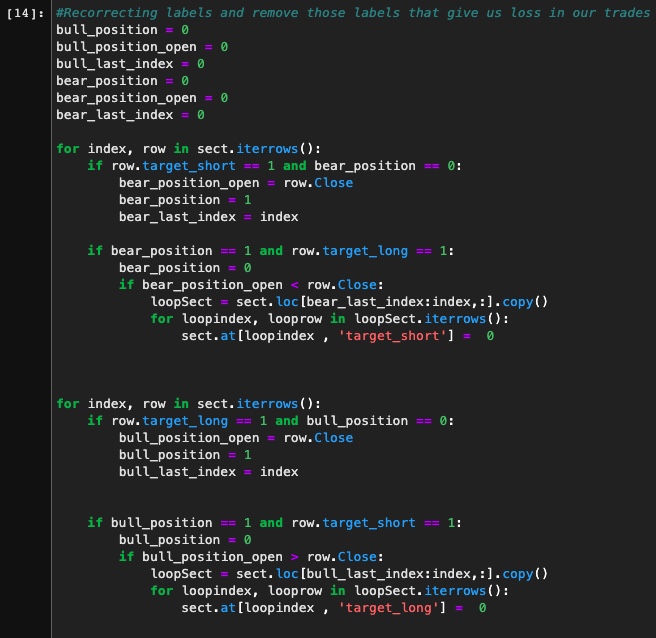This screenshot has width=656, height=638.
Task: Click the 'bear_last_index = index' line
Action: click(x=209, y=217)
